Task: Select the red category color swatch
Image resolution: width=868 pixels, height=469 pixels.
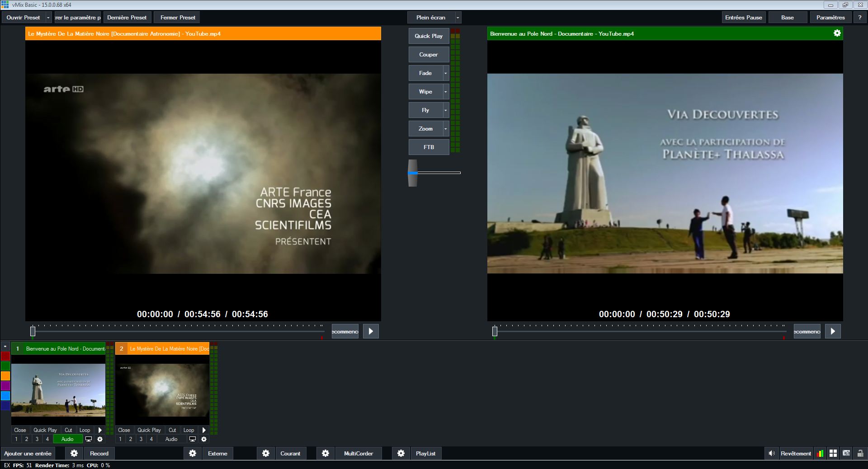Action: tap(5, 356)
